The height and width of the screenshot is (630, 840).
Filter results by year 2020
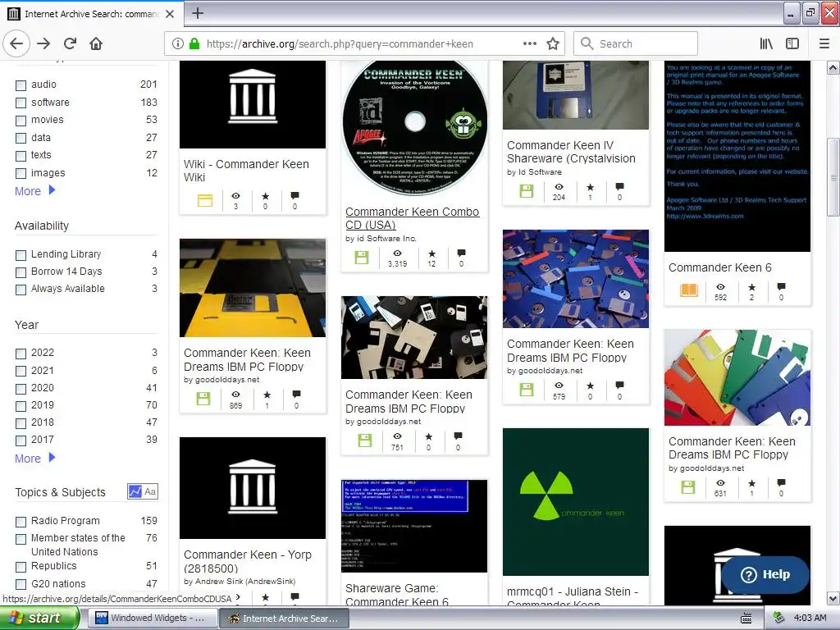coord(21,388)
